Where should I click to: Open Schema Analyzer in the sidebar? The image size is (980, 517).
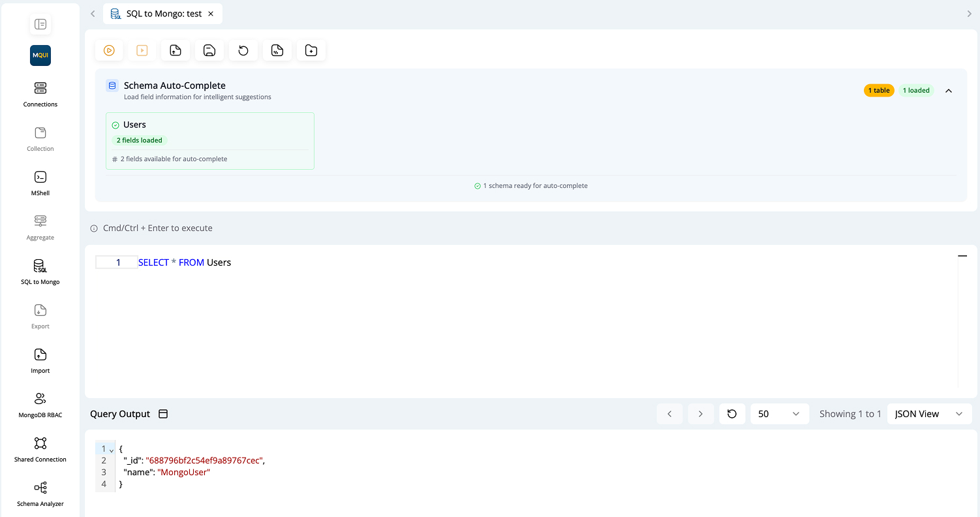(x=40, y=493)
